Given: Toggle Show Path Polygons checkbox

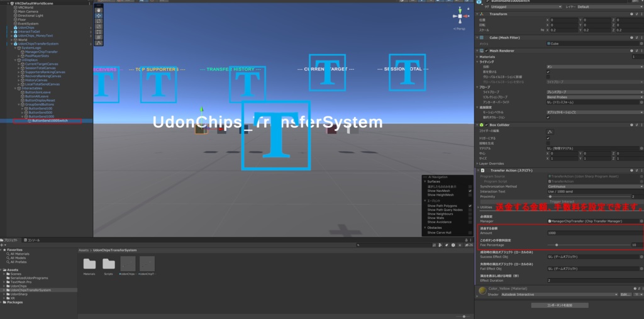Looking at the screenshot, I should pyautogui.click(x=470, y=206).
